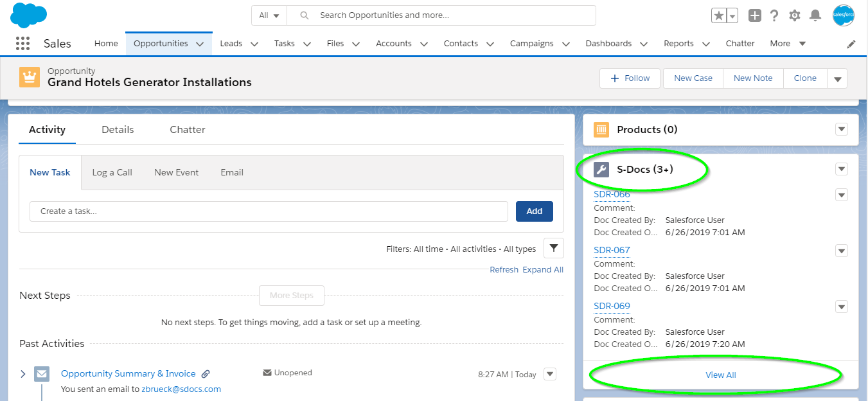Select the New Event tab
The width and height of the screenshot is (868, 401).
[177, 172]
